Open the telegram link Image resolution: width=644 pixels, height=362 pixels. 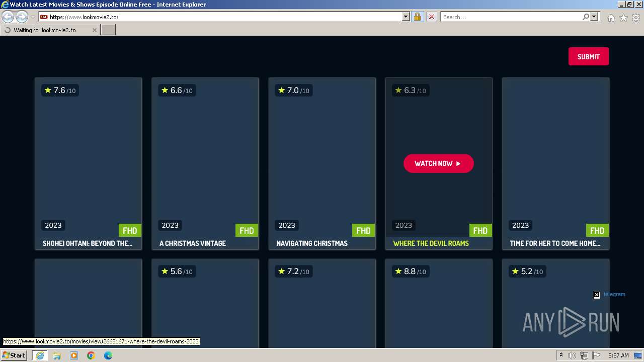(x=614, y=294)
